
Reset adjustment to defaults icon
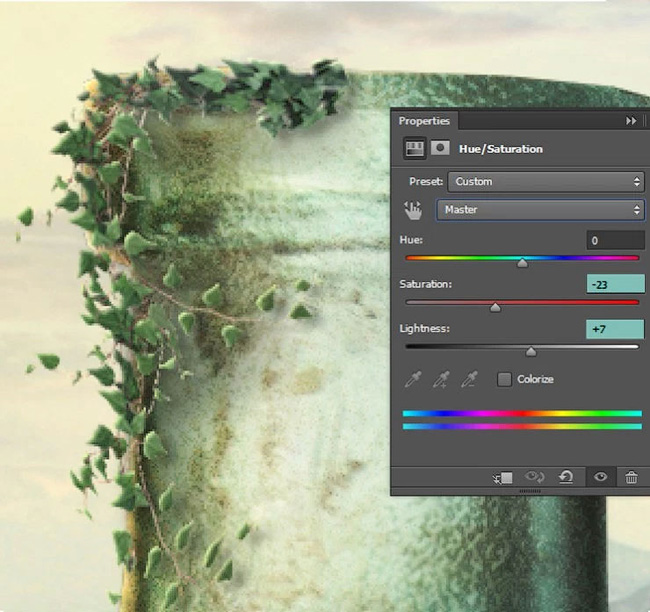coord(566,477)
